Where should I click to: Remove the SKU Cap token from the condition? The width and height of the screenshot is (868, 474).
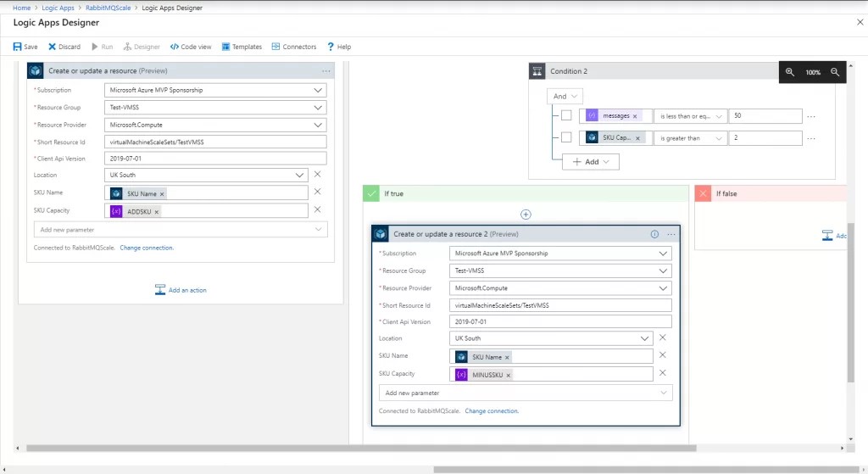point(637,138)
